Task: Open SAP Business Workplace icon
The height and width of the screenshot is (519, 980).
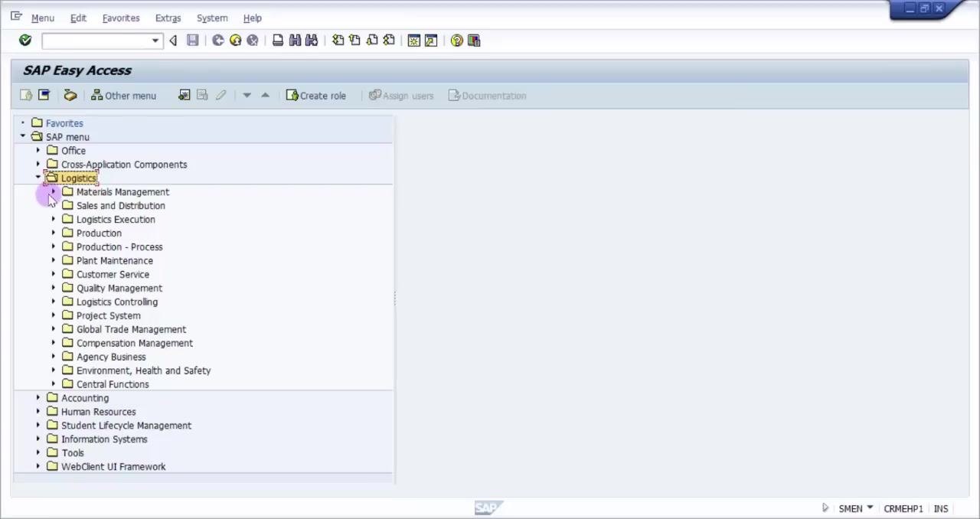Action: point(70,96)
